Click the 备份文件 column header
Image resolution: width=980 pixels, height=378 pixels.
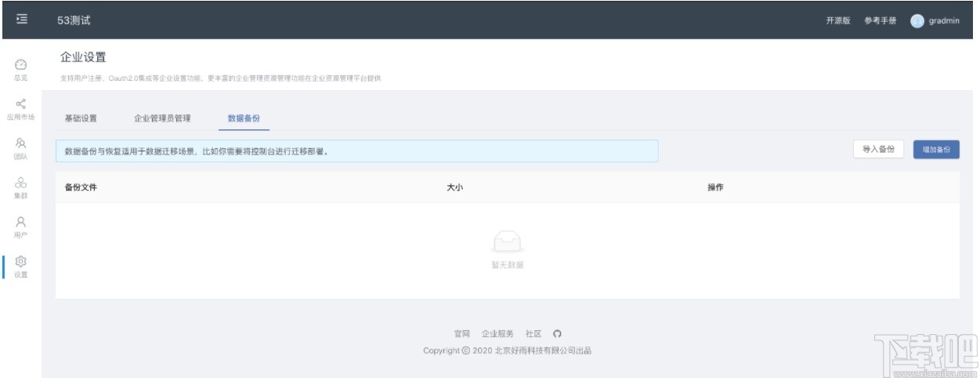point(81,187)
